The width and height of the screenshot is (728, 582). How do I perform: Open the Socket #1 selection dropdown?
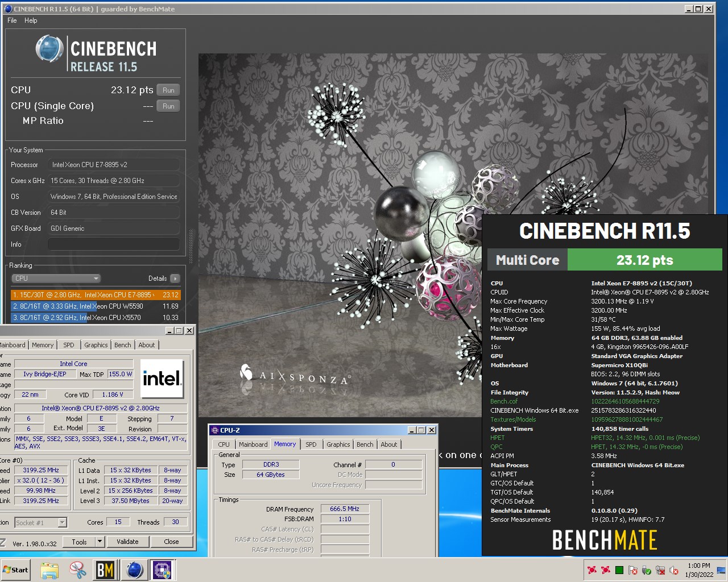pos(41,522)
